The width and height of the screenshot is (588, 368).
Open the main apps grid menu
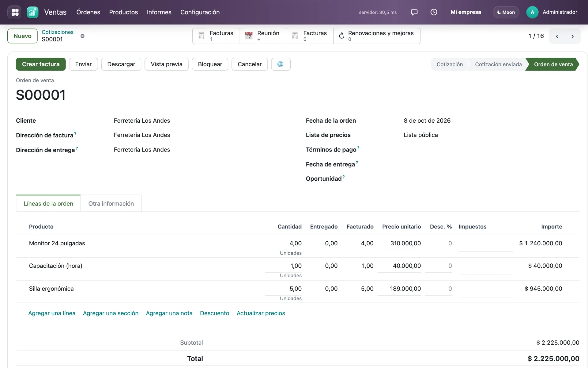15,12
